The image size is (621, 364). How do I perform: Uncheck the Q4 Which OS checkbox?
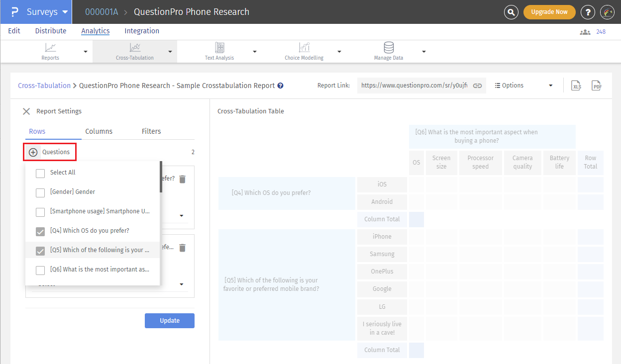click(x=40, y=231)
